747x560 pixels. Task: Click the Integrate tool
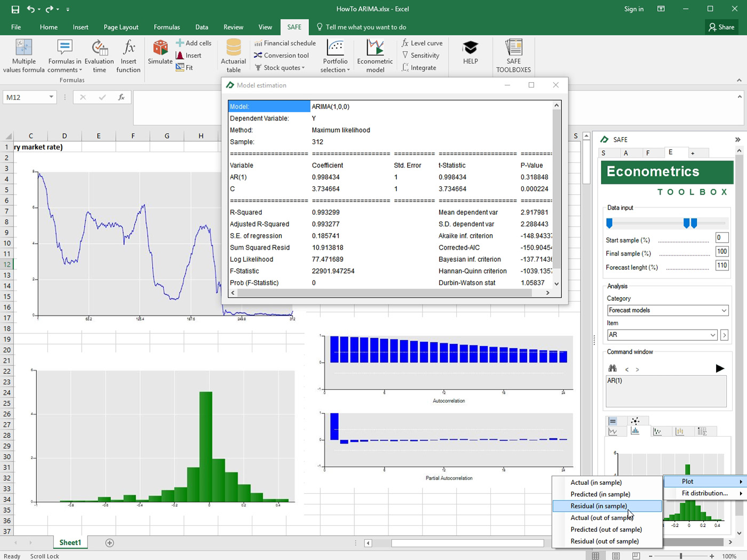click(419, 68)
